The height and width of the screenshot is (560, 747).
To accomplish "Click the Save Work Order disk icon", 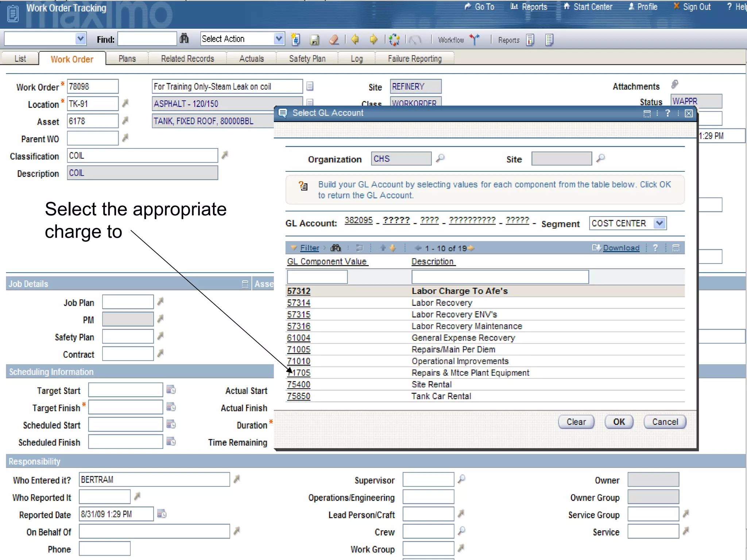I will point(314,40).
